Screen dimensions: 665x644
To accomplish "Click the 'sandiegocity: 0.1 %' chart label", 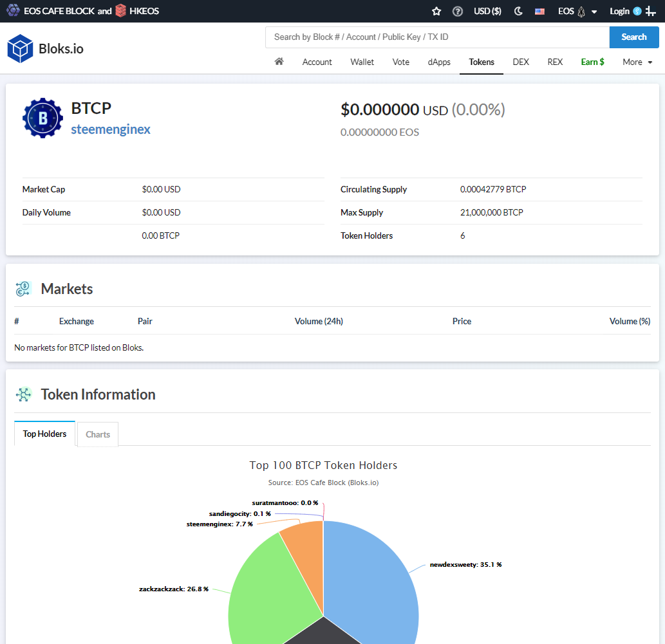I will click(x=239, y=514).
